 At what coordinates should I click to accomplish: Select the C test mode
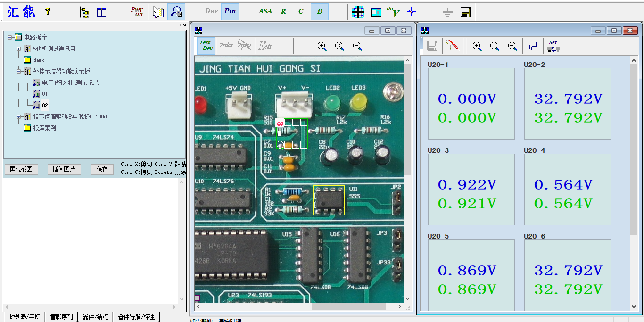[301, 12]
